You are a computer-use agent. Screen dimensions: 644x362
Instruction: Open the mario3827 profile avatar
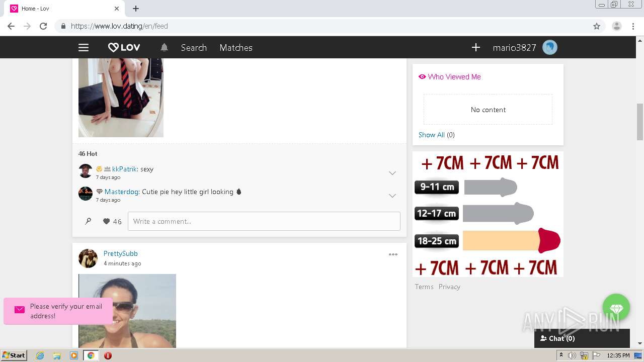tap(550, 47)
